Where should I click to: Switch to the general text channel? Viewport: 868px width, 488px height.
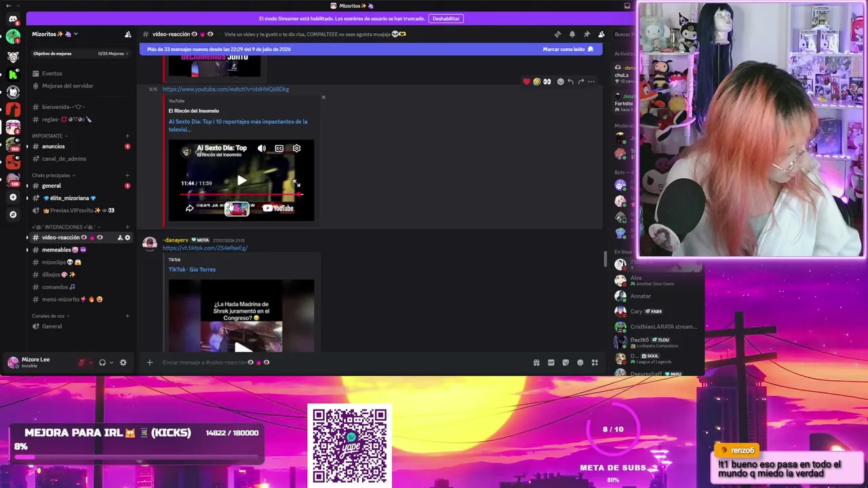[x=81, y=186]
